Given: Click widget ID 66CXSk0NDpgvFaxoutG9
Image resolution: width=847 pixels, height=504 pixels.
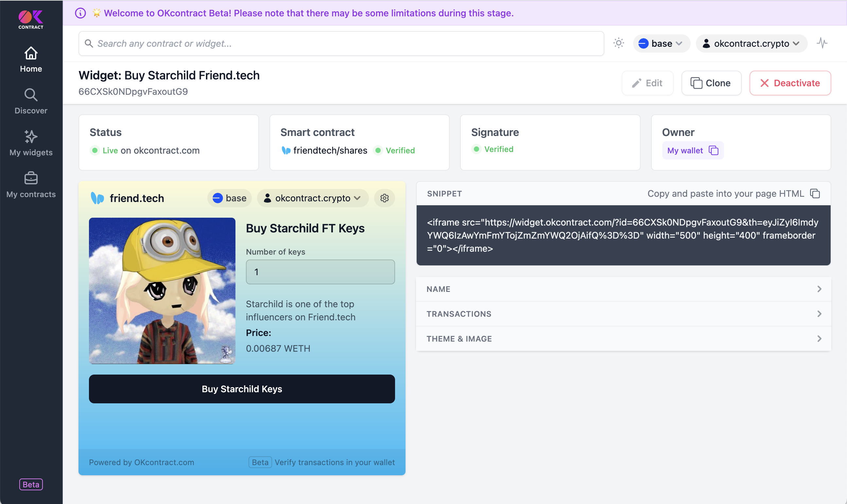Looking at the screenshot, I should [133, 92].
